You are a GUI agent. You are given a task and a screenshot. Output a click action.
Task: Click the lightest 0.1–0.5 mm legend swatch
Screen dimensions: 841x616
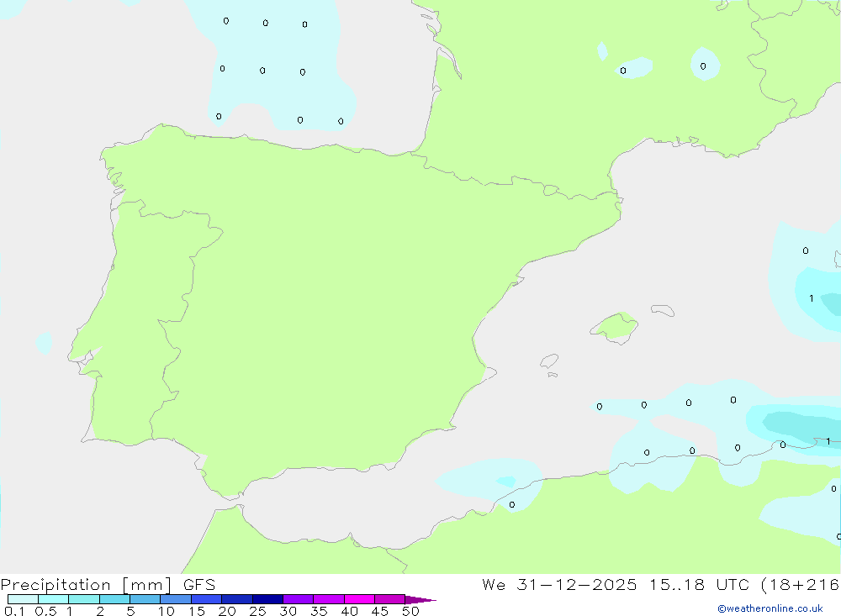click(x=23, y=599)
